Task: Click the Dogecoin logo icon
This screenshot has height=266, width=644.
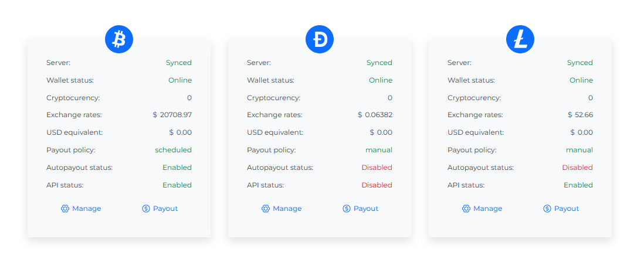Action: point(320,40)
